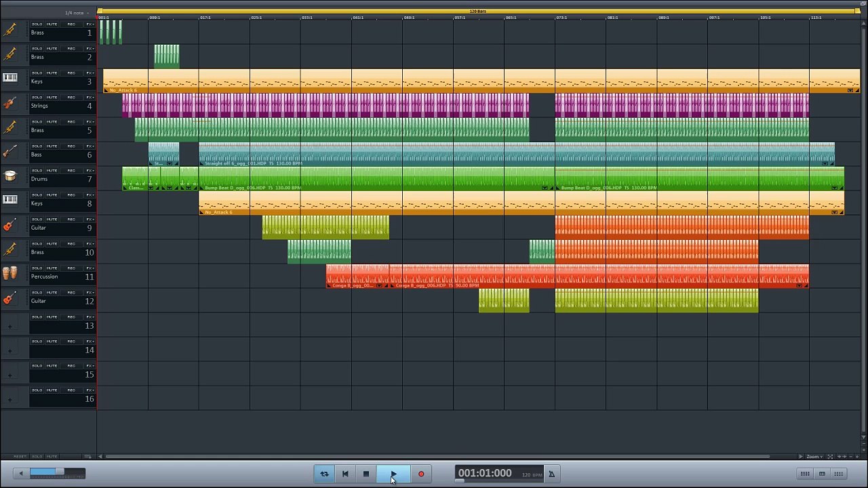
Task: Click the 120 Bars range bar
Action: pos(478,11)
